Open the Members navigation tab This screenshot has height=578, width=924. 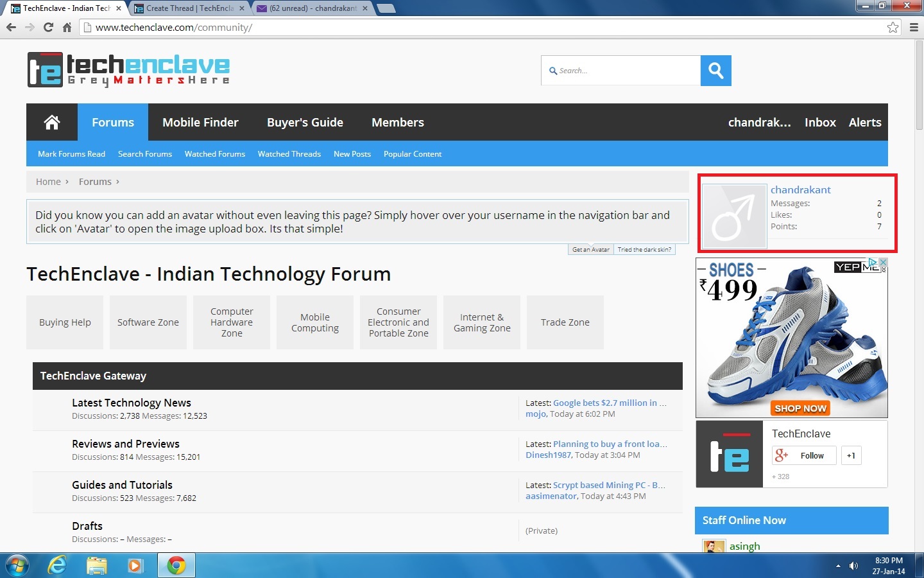tap(398, 122)
